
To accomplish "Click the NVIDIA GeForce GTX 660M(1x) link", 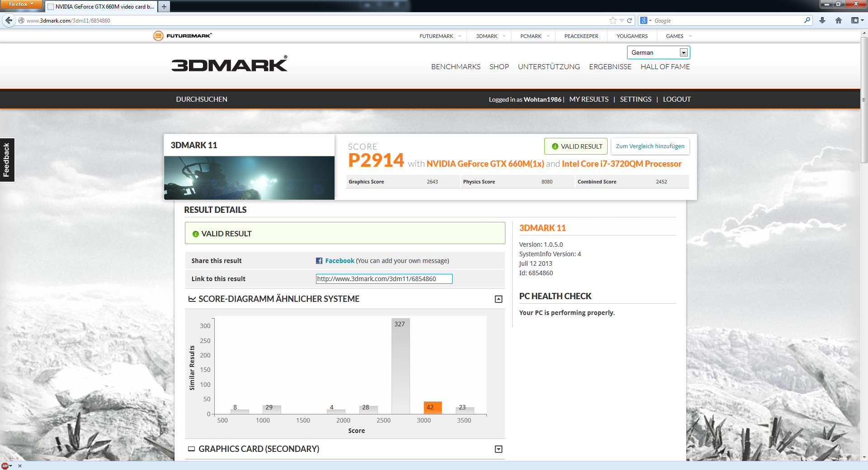I will [x=485, y=164].
